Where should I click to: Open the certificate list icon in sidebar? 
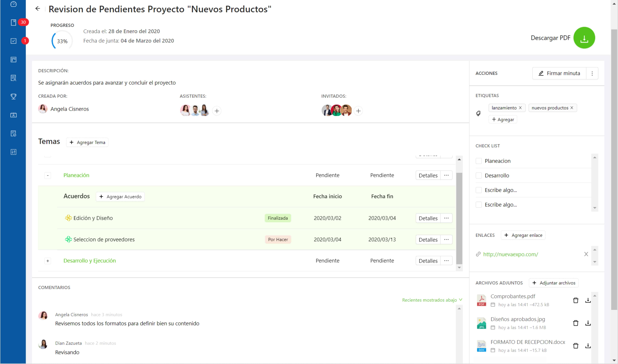click(14, 78)
